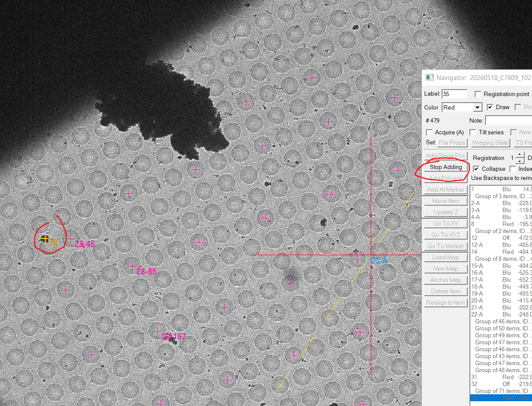The height and width of the screenshot is (406, 532).
Task: Expand the Group of 3 items row
Action: point(501,196)
